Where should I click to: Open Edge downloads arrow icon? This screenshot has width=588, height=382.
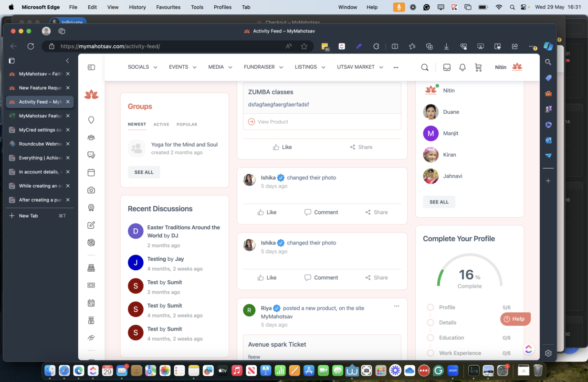coord(446,46)
